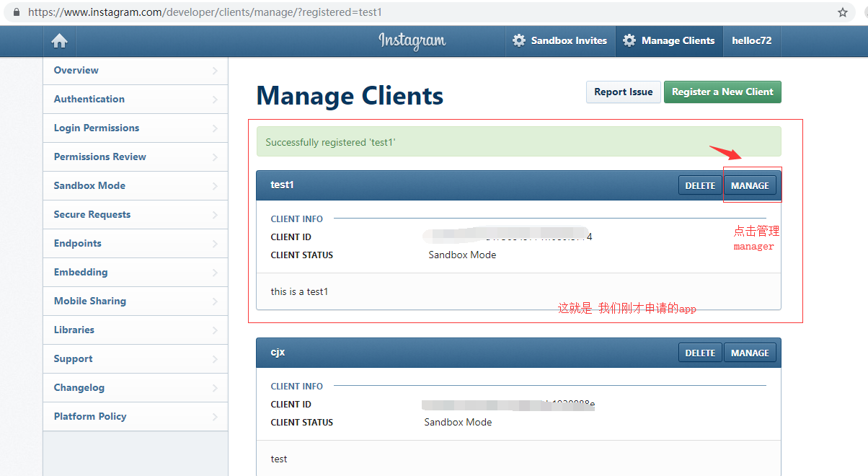
Task: Click "test" description in cjx card
Action: (279, 459)
